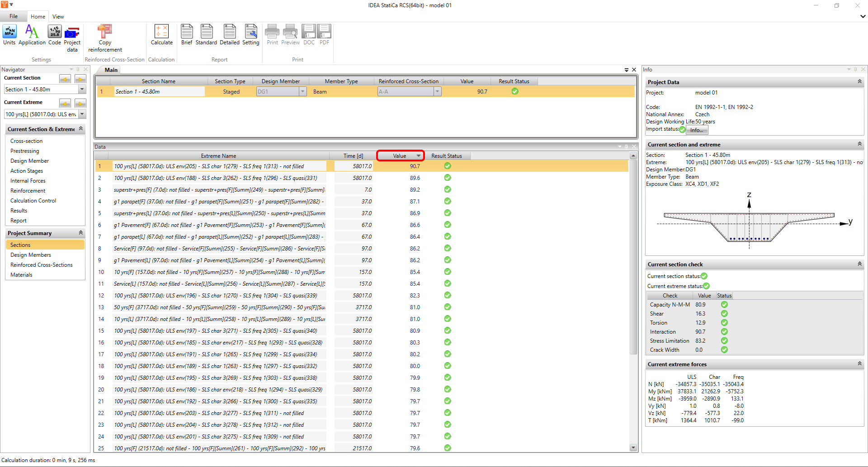Open the Reinforced Cross-Section A-A dropdown
Viewport: 868px width, 467px height.
tap(437, 92)
